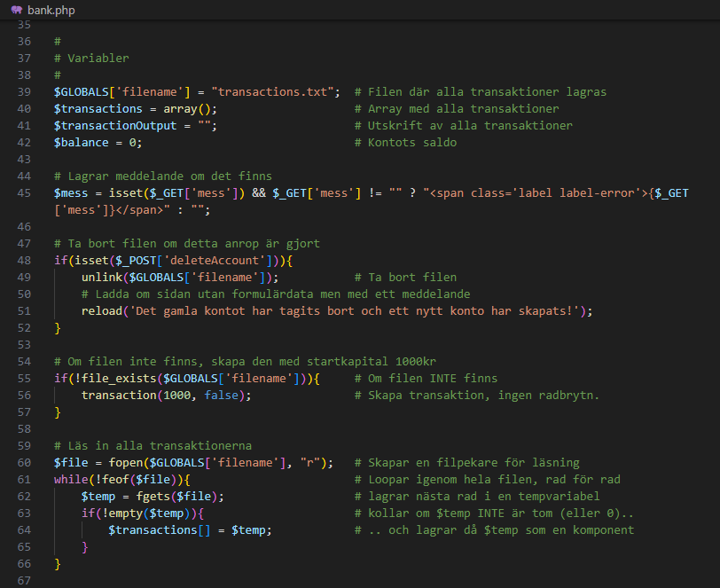Image resolution: width=720 pixels, height=588 pixels.
Task: Place cursor on the $balance variable
Action: point(82,143)
